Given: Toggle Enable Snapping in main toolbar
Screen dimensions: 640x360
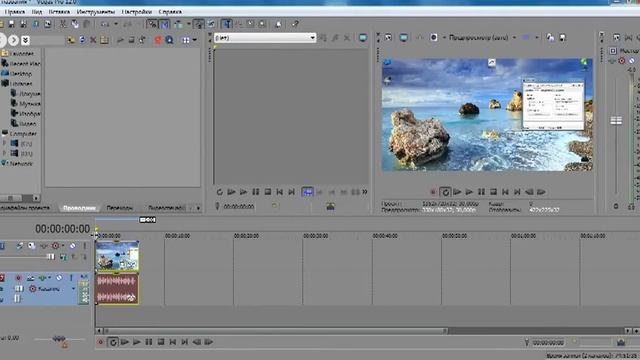Looking at the screenshot, I should [x=152, y=24].
